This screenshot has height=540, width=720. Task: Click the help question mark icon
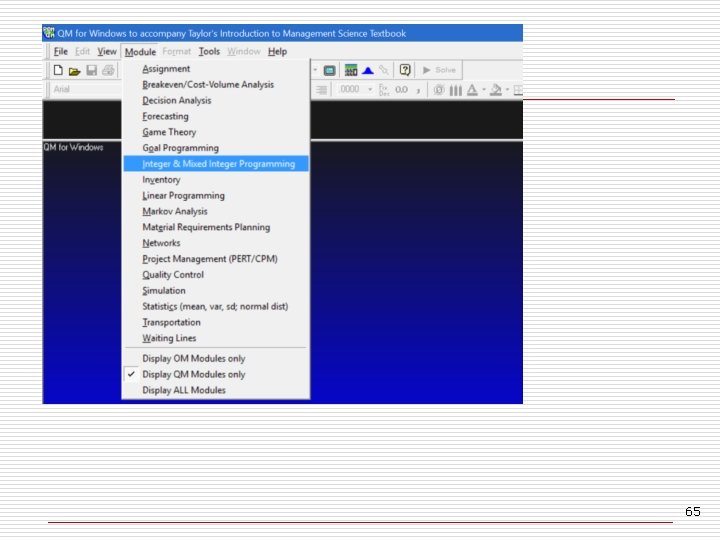[405, 70]
